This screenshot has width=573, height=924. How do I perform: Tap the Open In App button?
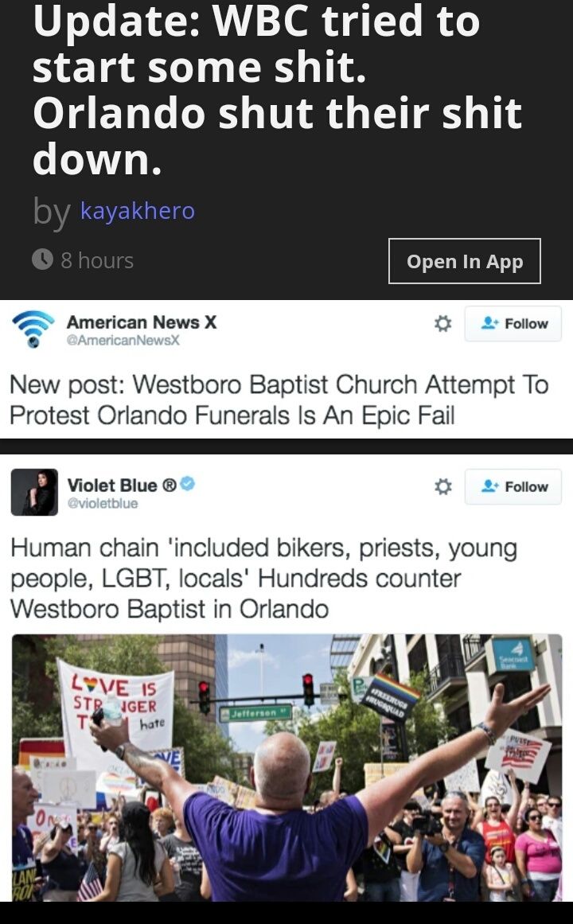[465, 261]
